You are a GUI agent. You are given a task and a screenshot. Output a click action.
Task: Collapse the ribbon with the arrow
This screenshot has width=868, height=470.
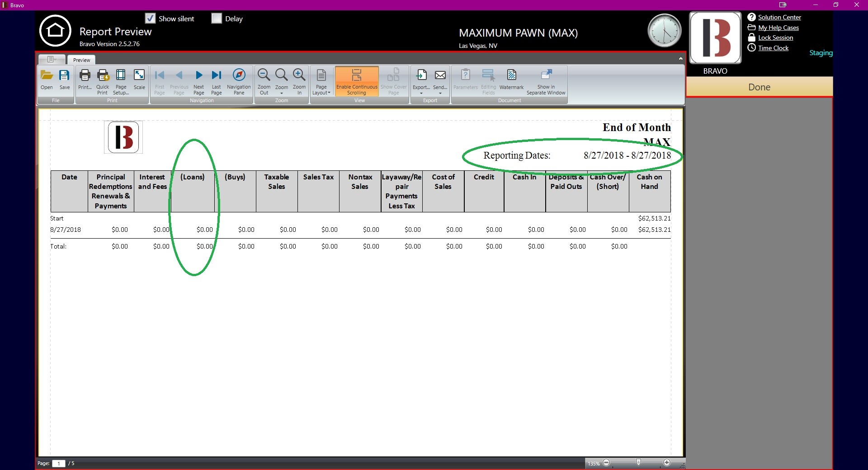680,59
